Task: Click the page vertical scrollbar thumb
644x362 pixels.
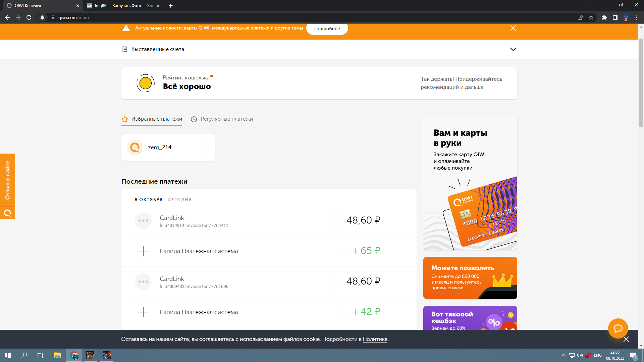Action: [x=641, y=82]
